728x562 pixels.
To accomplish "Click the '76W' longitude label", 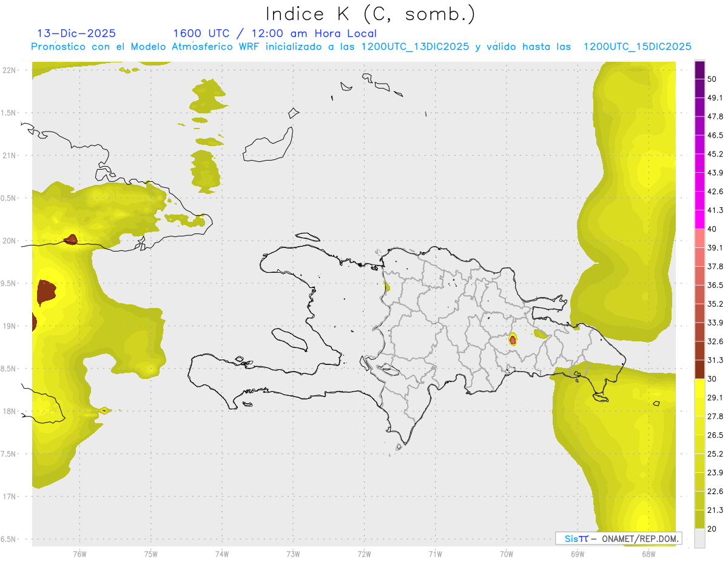I will coord(79,554).
